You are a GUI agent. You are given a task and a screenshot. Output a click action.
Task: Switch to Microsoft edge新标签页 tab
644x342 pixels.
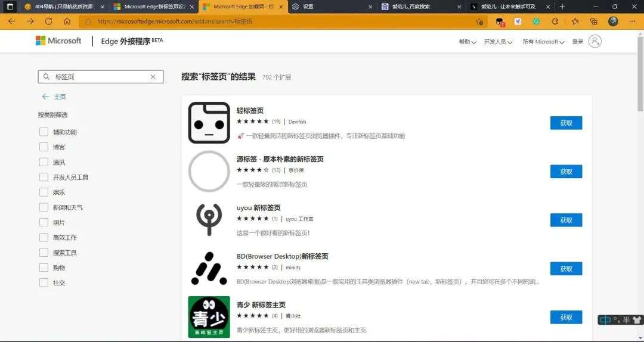(153, 7)
